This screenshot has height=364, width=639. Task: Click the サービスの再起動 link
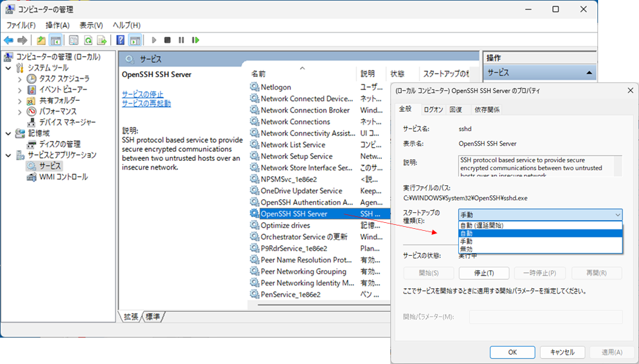146,104
